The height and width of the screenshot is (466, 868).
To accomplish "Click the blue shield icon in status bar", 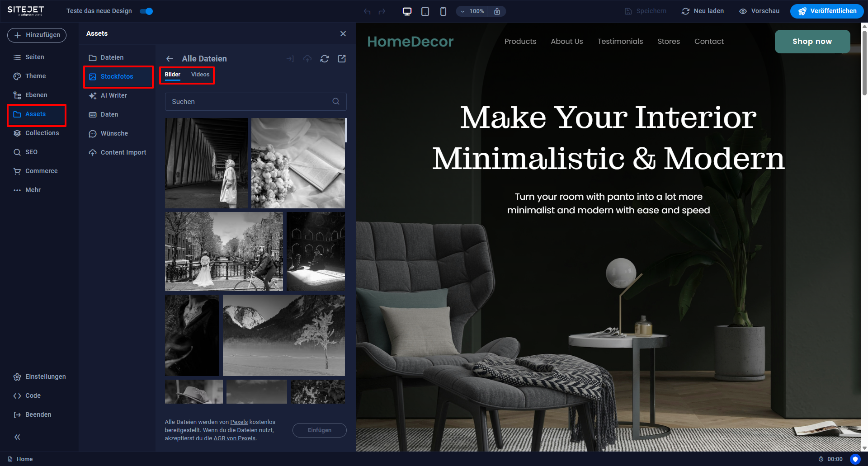I will click(855, 459).
